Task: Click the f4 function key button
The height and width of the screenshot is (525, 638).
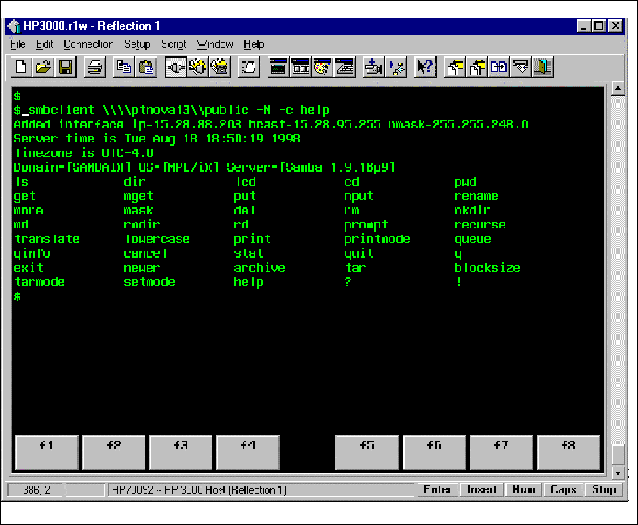Action: (x=248, y=452)
